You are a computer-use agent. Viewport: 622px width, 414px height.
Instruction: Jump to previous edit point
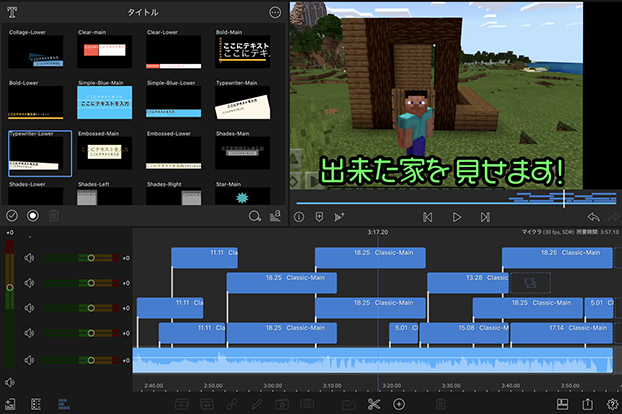pyautogui.click(x=428, y=217)
